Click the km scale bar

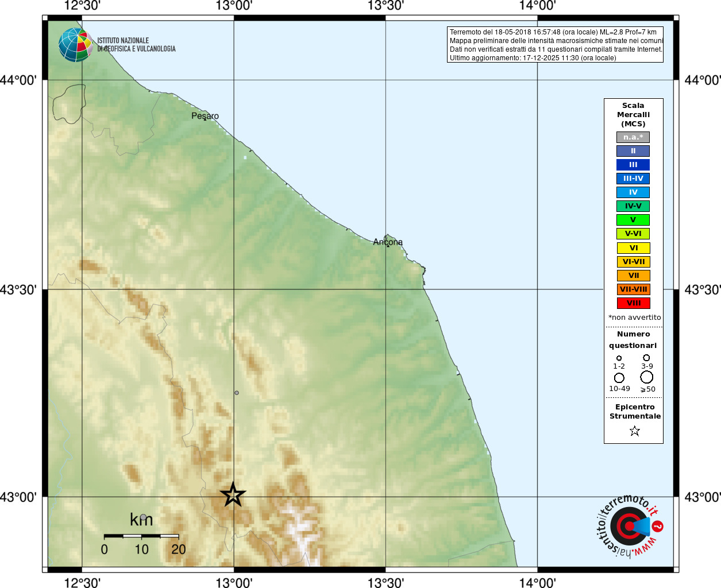click(x=141, y=536)
